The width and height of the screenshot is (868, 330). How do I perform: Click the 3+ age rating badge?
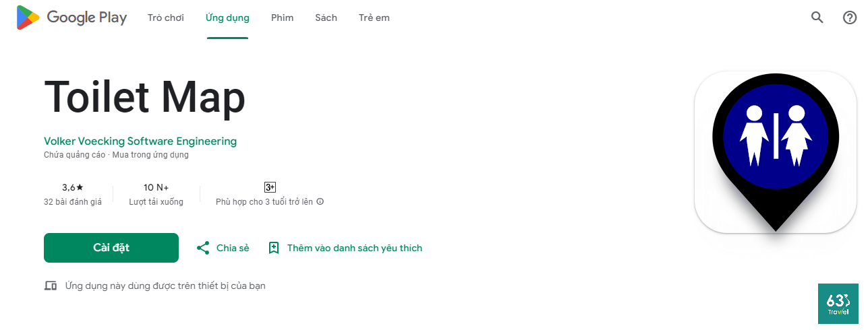coord(270,187)
